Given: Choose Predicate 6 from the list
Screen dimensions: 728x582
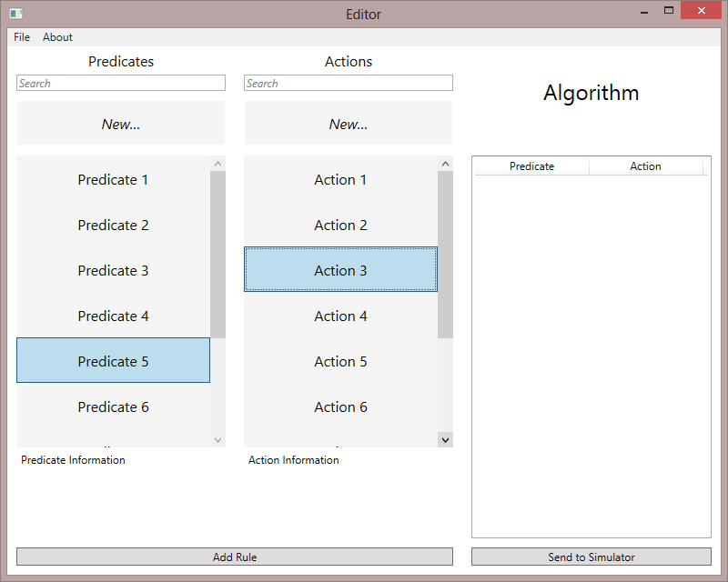Looking at the screenshot, I should click(x=114, y=406).
